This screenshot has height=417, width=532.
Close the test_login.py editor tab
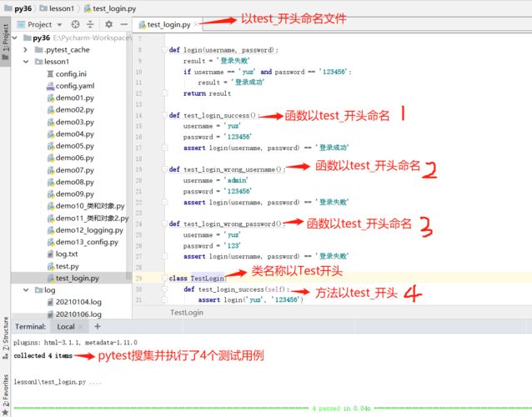point(196,24)
